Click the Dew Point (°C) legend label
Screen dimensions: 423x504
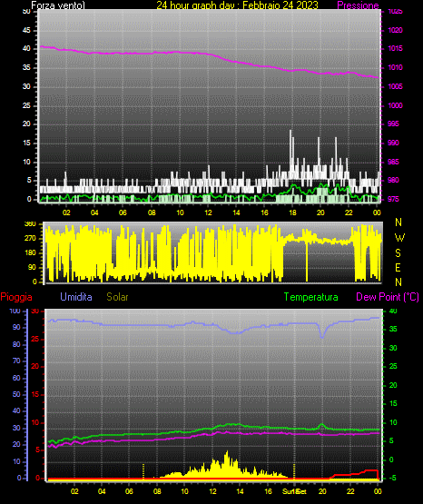tap(388, 297)
